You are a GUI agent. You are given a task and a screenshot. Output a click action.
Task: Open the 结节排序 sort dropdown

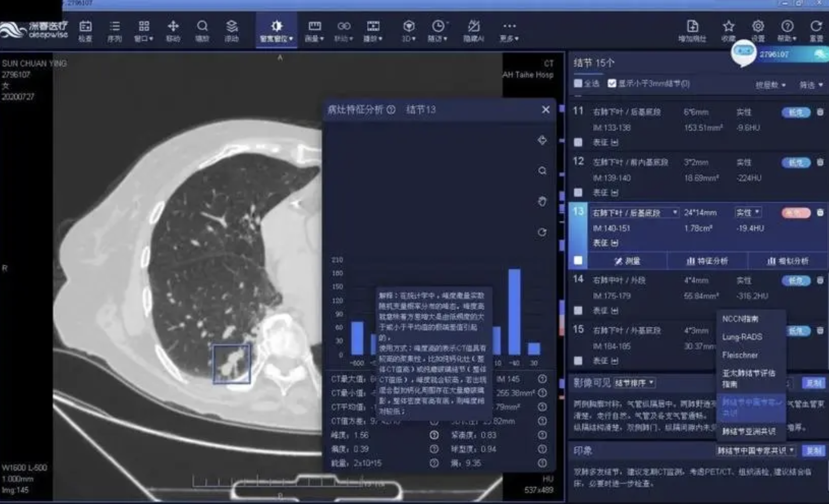tap(634, 383)
